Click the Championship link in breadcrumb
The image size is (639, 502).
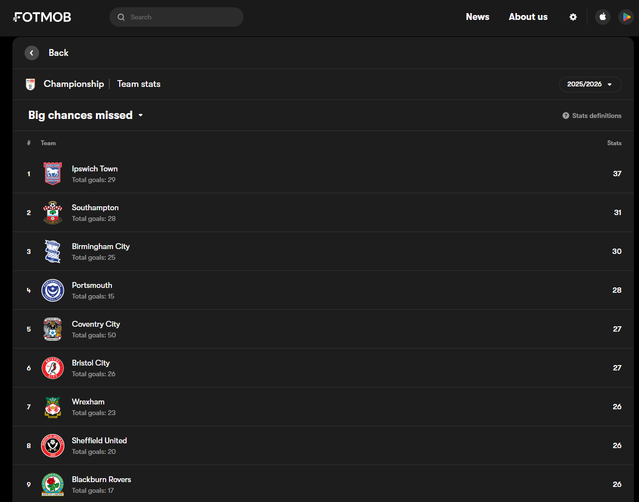(73, 84)
